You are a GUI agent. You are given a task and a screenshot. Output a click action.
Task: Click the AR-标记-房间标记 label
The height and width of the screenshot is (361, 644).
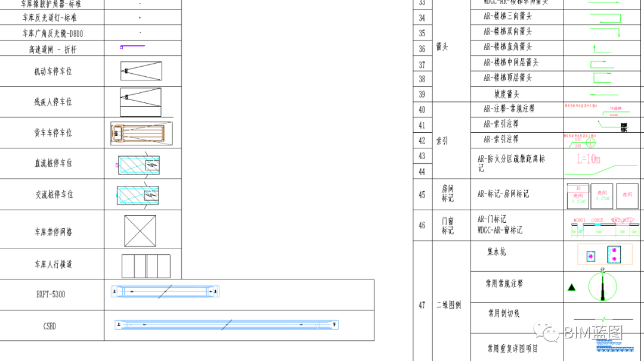tap(503, 194)
